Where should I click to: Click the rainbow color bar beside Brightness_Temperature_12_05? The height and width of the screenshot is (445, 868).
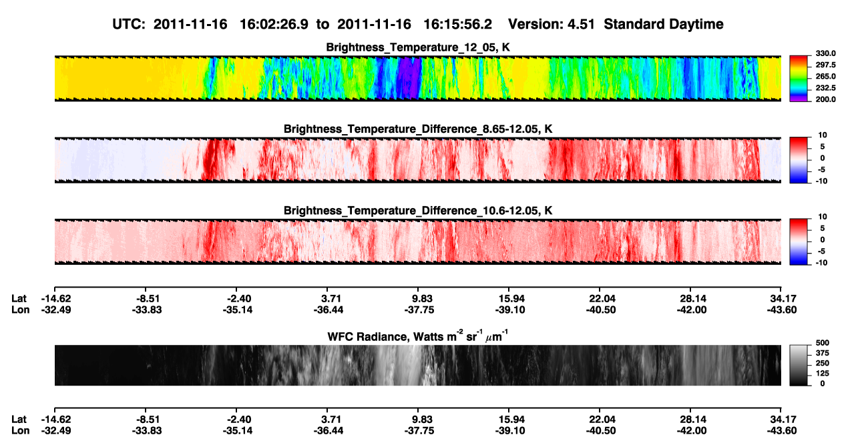799,78
